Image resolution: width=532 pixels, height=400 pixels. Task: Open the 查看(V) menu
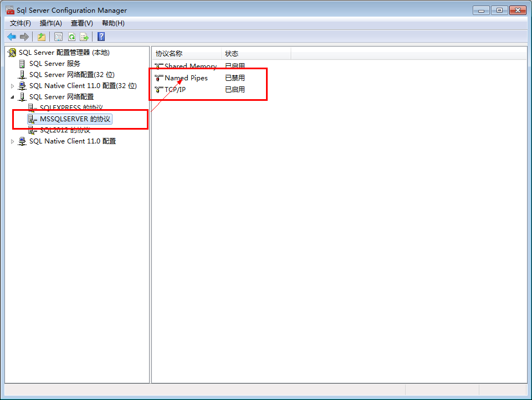tap(82, 23)
